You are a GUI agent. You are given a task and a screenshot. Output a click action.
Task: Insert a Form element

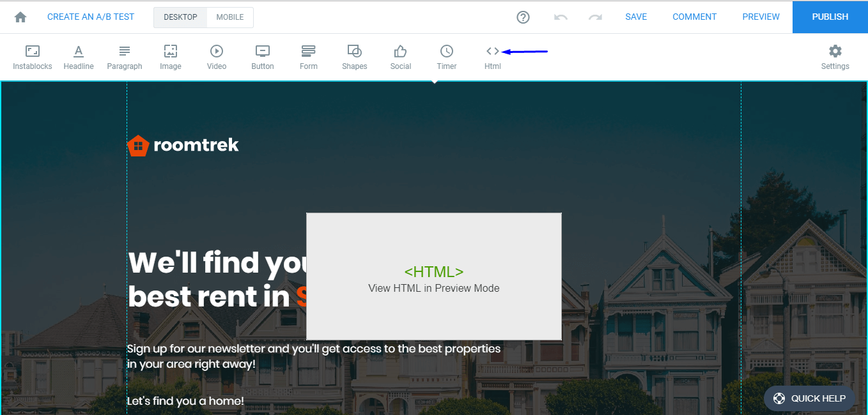pyautogui.click(x=309, y=57)
